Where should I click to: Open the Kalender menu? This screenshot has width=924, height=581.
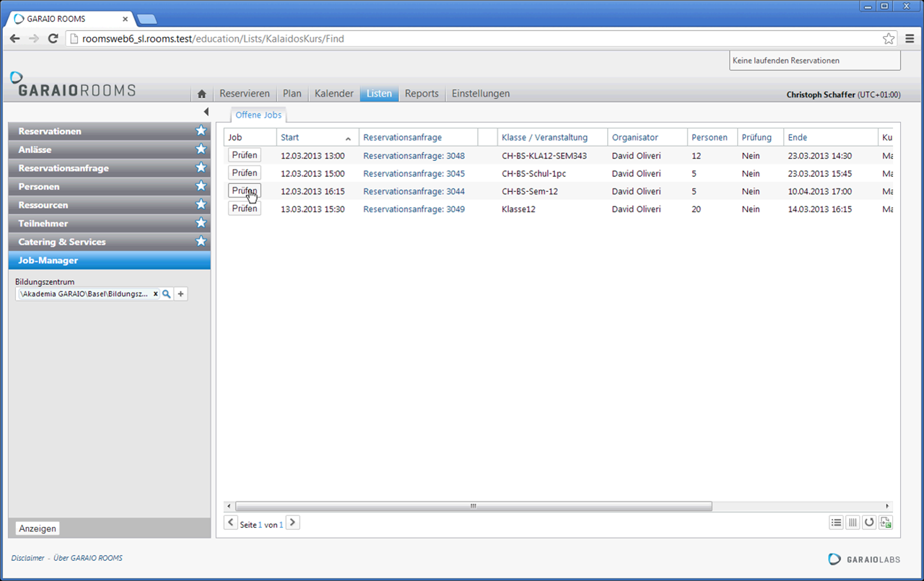click(x=334, y=94)
